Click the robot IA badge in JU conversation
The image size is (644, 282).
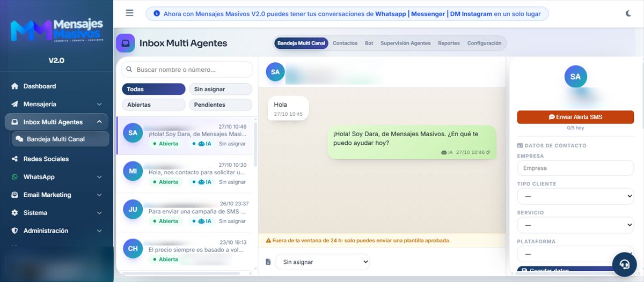[x=201, y=221]
